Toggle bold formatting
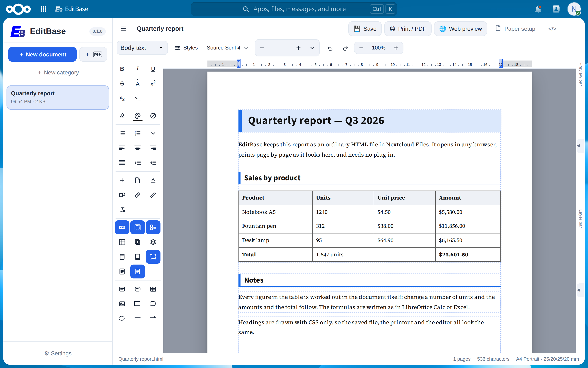 [x=122, y=69]
